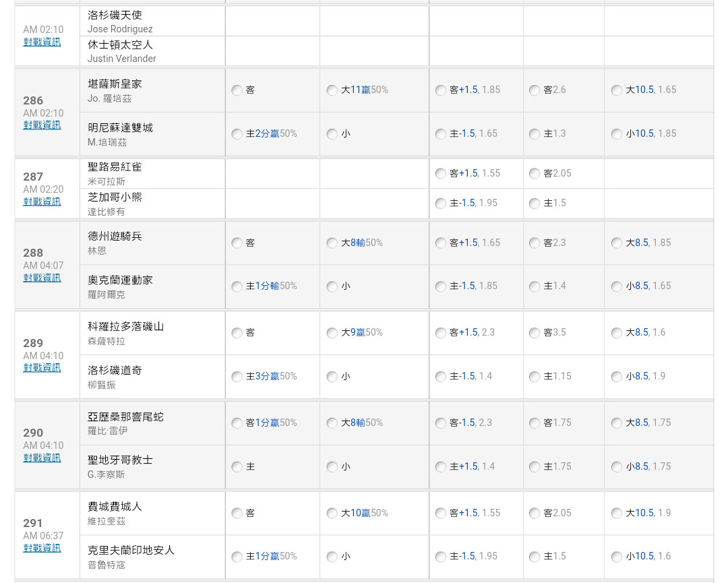
Task: Select 主1.5 for 芝加哥小熊
Action: (535, 204)
